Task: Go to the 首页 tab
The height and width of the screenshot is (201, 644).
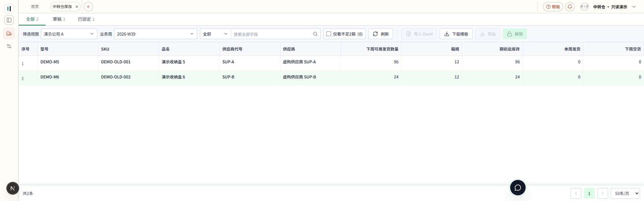Action: 35,7
